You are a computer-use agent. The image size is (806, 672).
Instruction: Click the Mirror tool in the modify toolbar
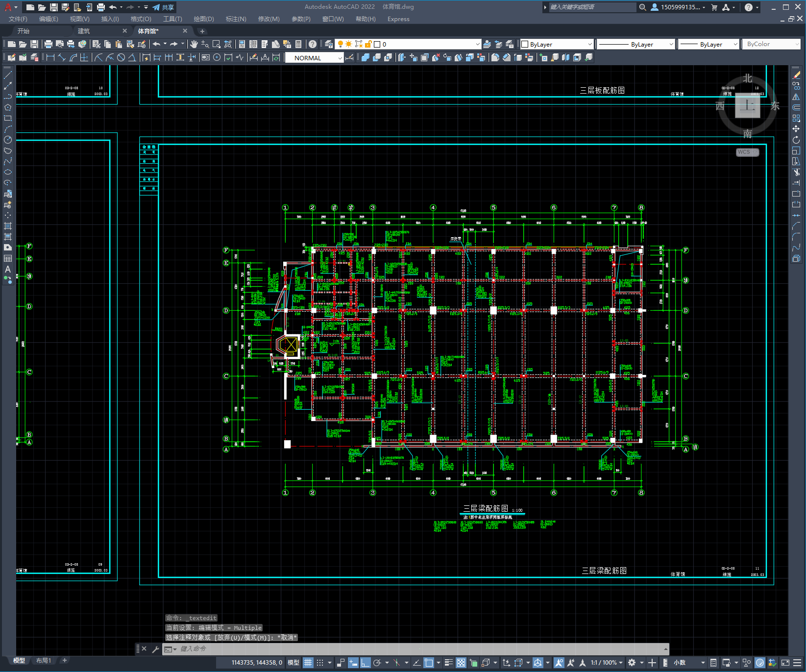pyautogui.click(x=796, y=97)
